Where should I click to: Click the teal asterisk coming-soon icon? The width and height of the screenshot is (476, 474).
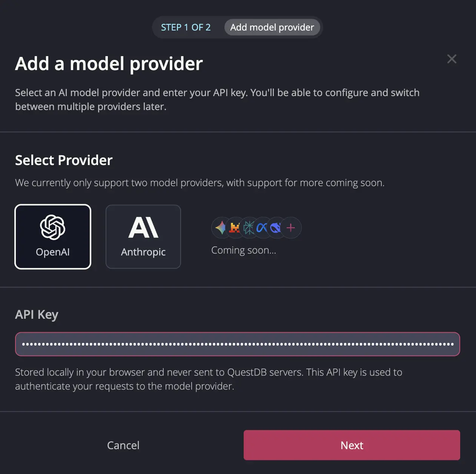coord(249,228)
